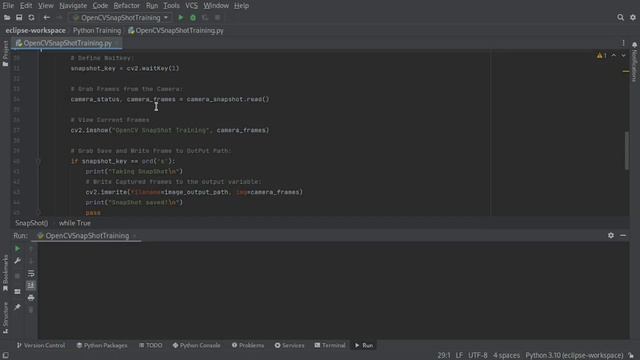Click the layout icon in Run panel
The image size is (640, 360).
17,291
